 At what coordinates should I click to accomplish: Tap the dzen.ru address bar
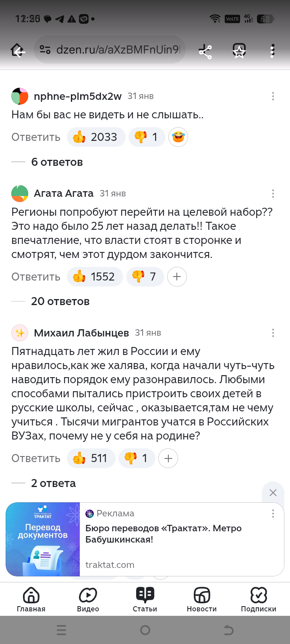tap(117, 50)
